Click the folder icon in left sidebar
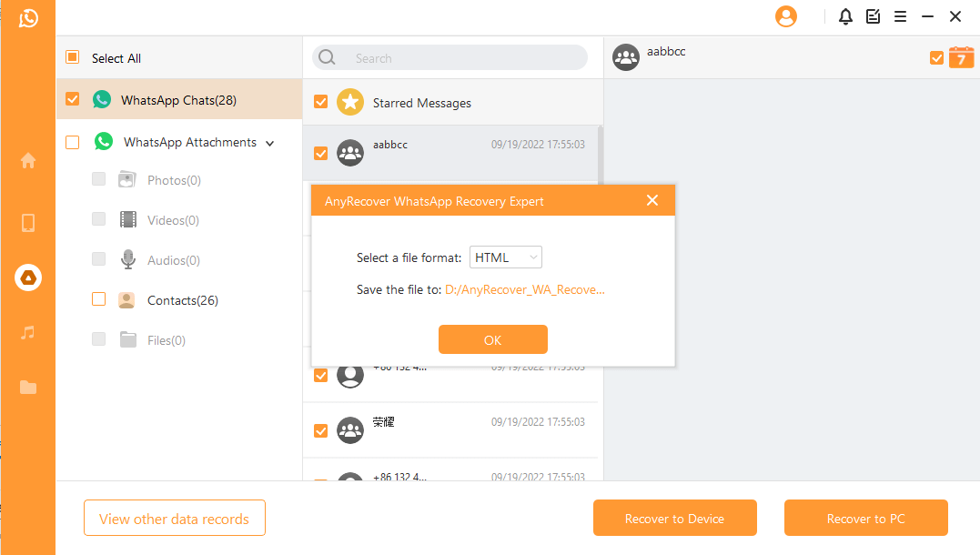Screen dimensions: 980x555 tap(28, 388)
